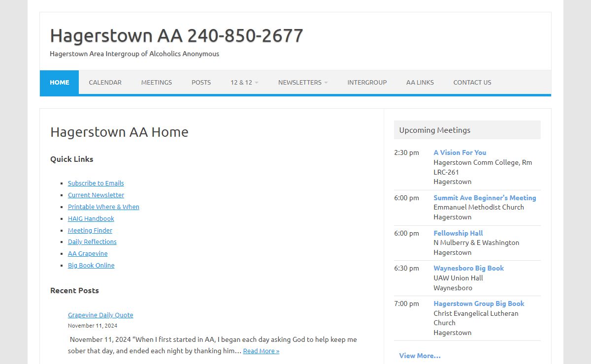Click the Recent Posts heading

coord(74,290)
